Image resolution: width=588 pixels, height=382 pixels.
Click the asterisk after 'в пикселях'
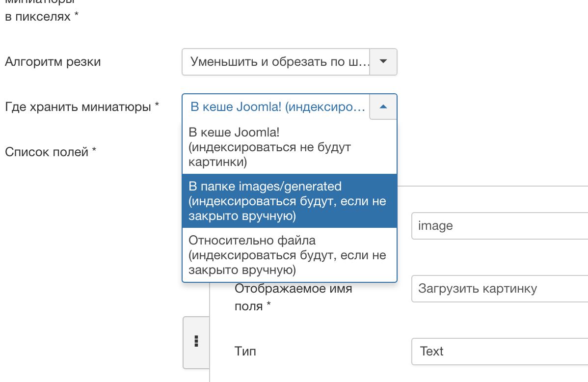pos(76,16)
